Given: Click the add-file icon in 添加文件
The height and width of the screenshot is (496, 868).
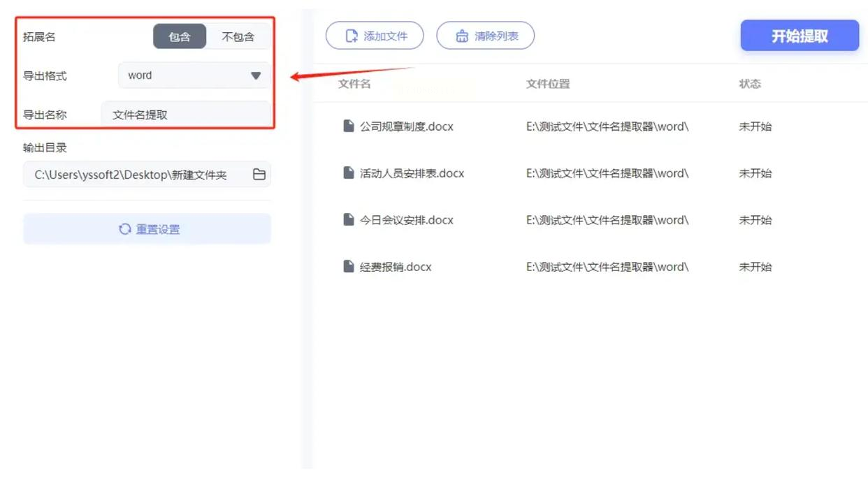Looking at the screenshot, I should pos(352,36).
